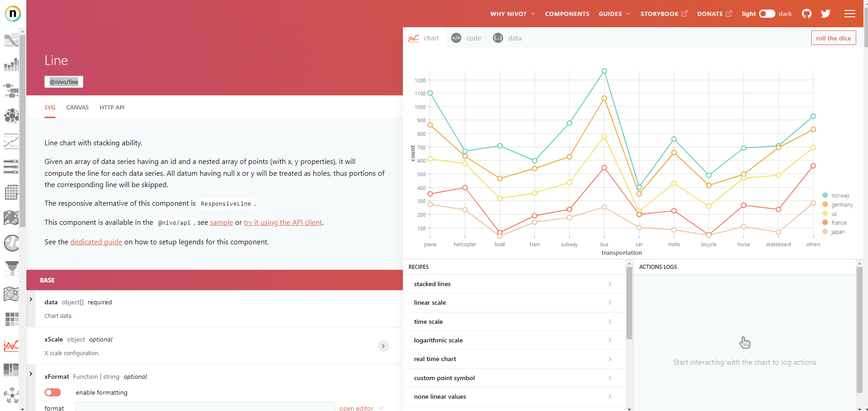Switch to the HTTP API tab
Screen dimensions: 868x411
(x=112, y=108)
